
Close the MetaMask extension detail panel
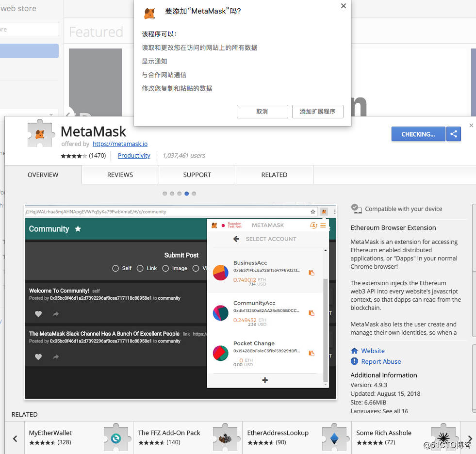pyautogui.click(x=471, y=125)
